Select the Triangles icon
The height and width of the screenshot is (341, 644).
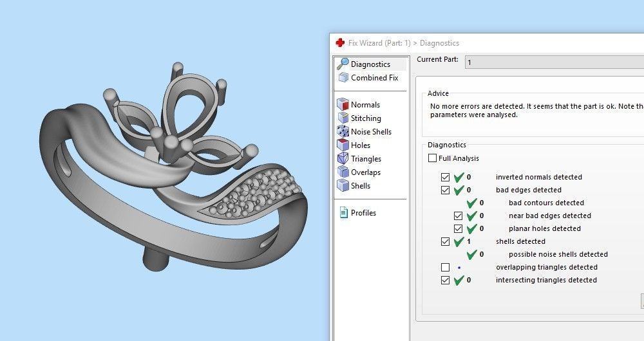[343, 158]
